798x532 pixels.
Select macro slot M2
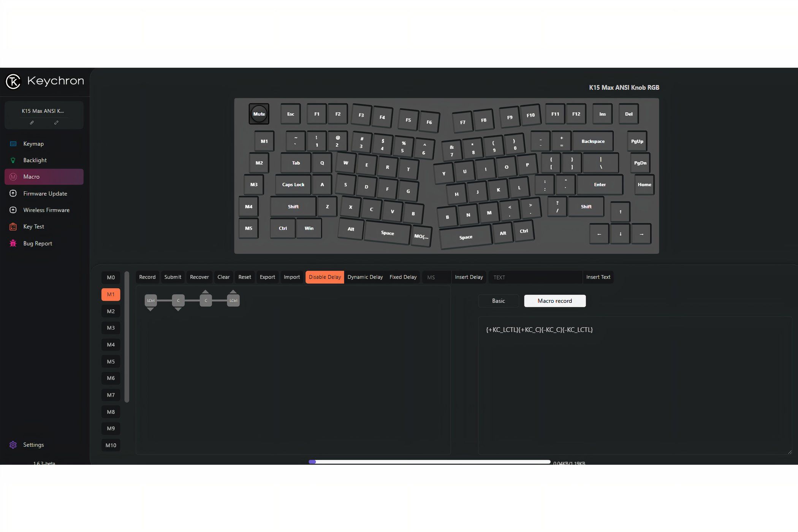(111, 310)
